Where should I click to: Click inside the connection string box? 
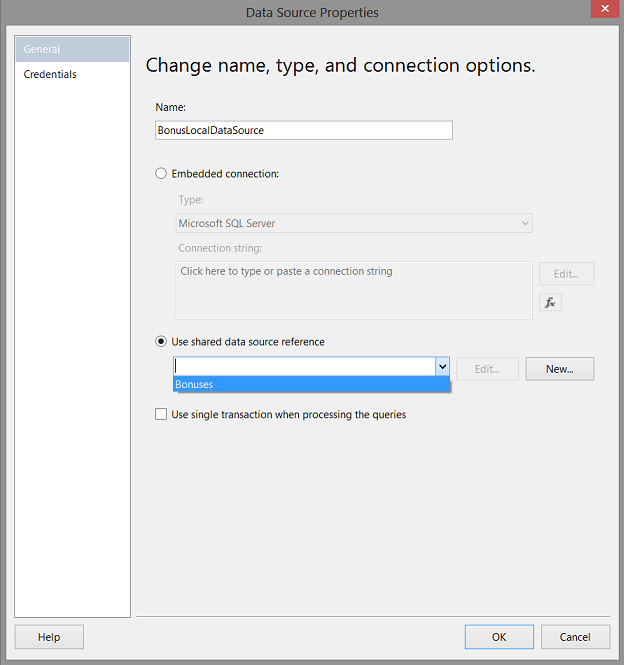353,290
